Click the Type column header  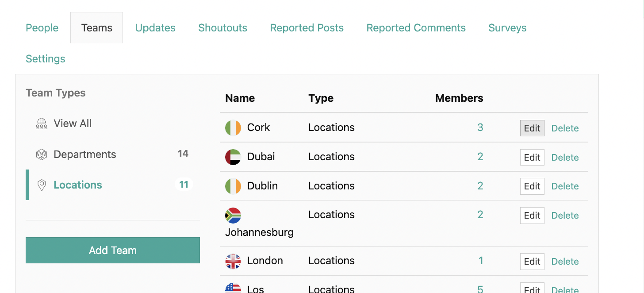click(x=321, y=98)
